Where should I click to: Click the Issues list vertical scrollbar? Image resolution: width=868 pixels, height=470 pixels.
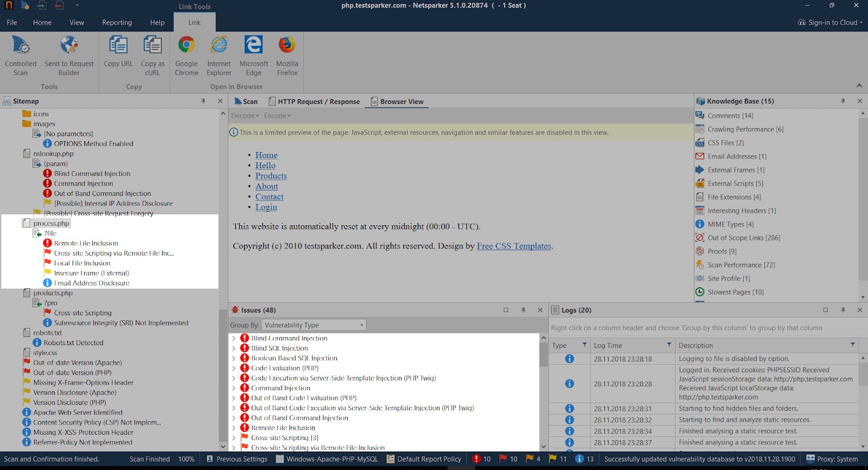[x=544, y=391]
